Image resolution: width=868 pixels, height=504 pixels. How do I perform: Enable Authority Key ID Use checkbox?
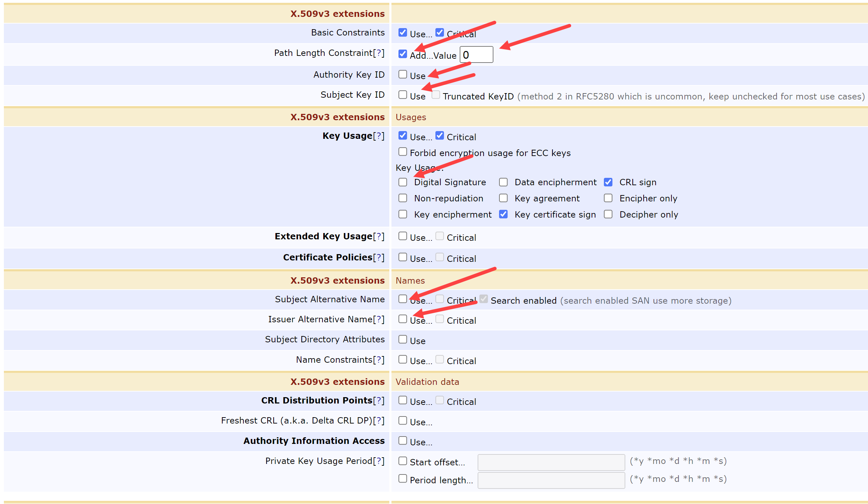click(x=403, y=75)
